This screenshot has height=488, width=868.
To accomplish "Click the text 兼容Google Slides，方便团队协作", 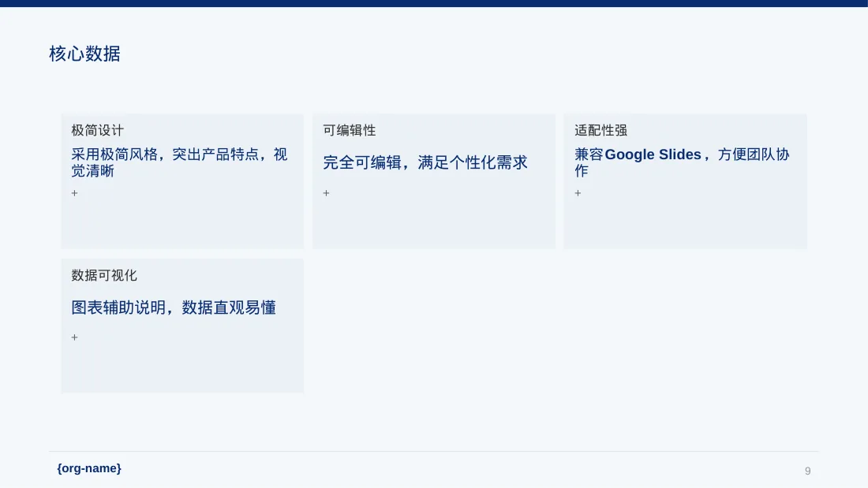I will pos(682,162).
